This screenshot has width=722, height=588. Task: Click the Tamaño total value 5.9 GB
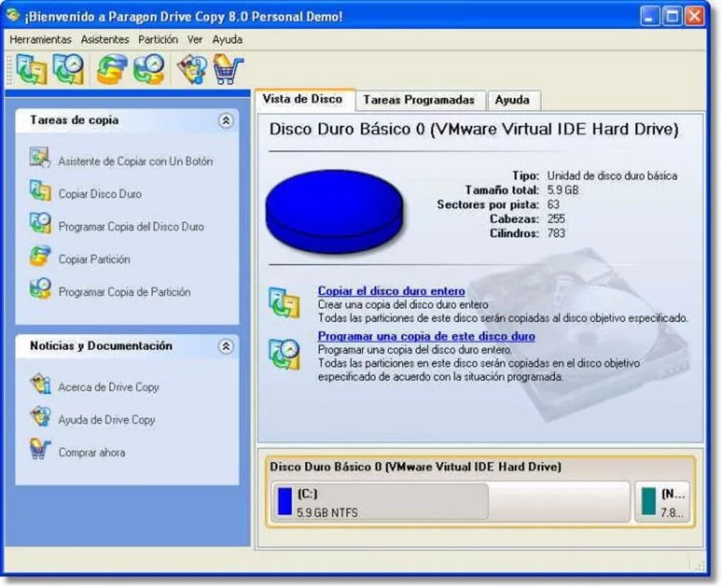tap(563, 190)
